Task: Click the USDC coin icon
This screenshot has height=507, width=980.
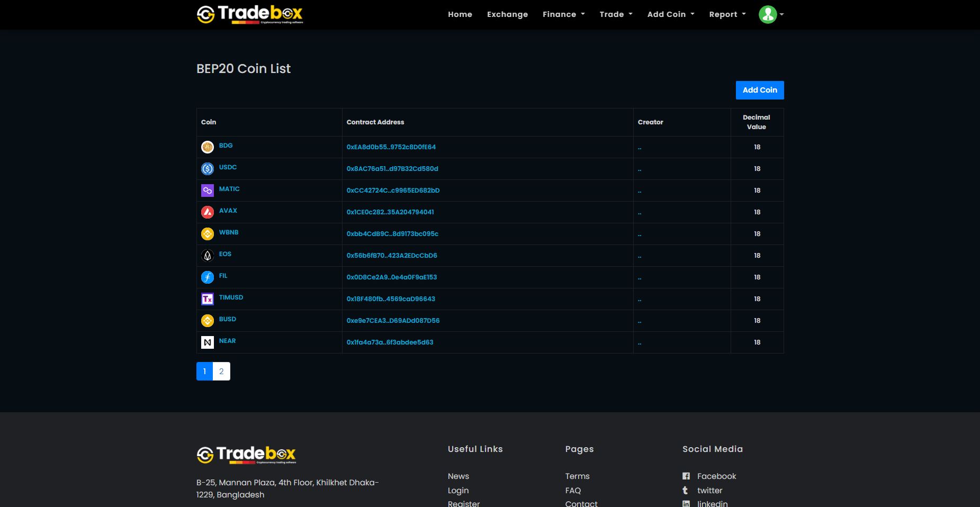Action: coord(208,169)
